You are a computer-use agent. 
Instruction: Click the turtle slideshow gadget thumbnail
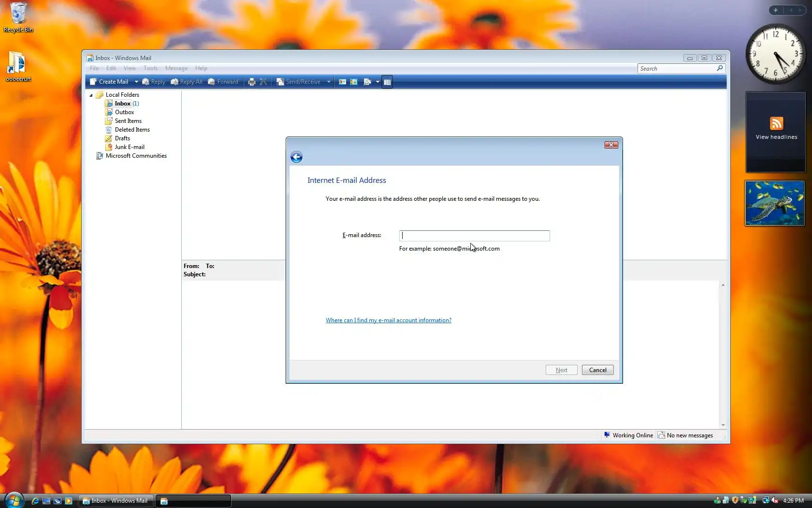[x=775, y=203]
